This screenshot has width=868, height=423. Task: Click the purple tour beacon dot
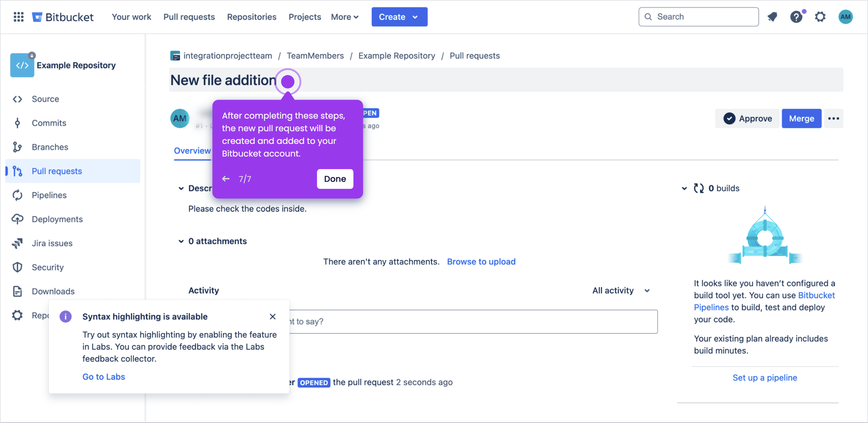[288, 81]
